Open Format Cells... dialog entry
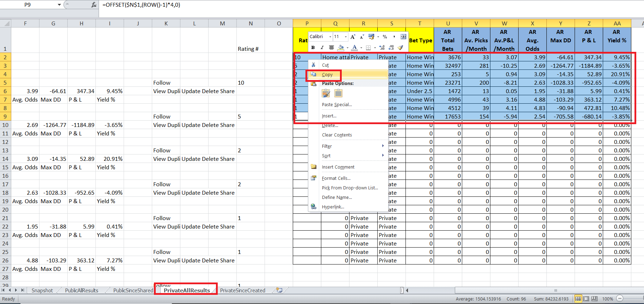 tap(348, 178)
